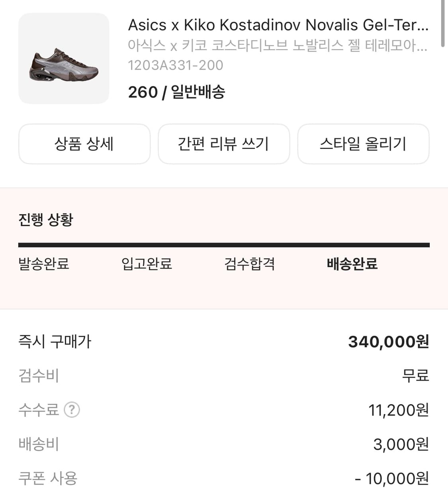Image resolution: width=448 pixels, height=503 pixels.
Task: Select the 검수합격 progress step
Action: coord(250,264)
